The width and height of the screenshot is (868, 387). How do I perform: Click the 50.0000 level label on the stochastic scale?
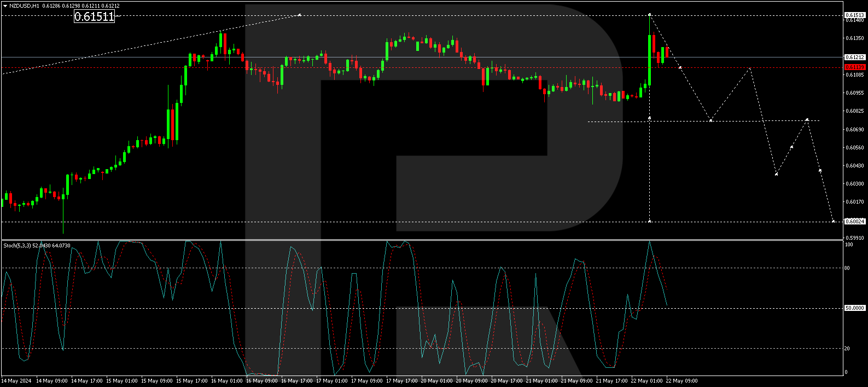pos(855,308)
